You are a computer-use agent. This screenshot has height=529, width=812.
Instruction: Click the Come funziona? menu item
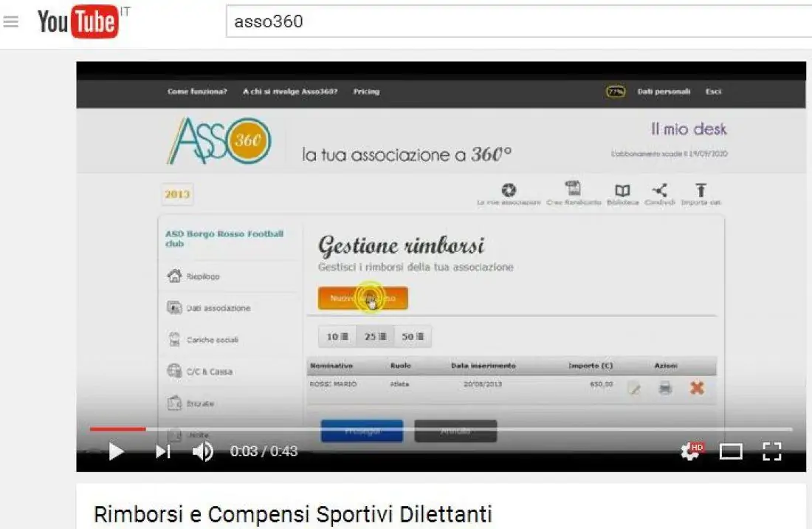coord(197,92)
